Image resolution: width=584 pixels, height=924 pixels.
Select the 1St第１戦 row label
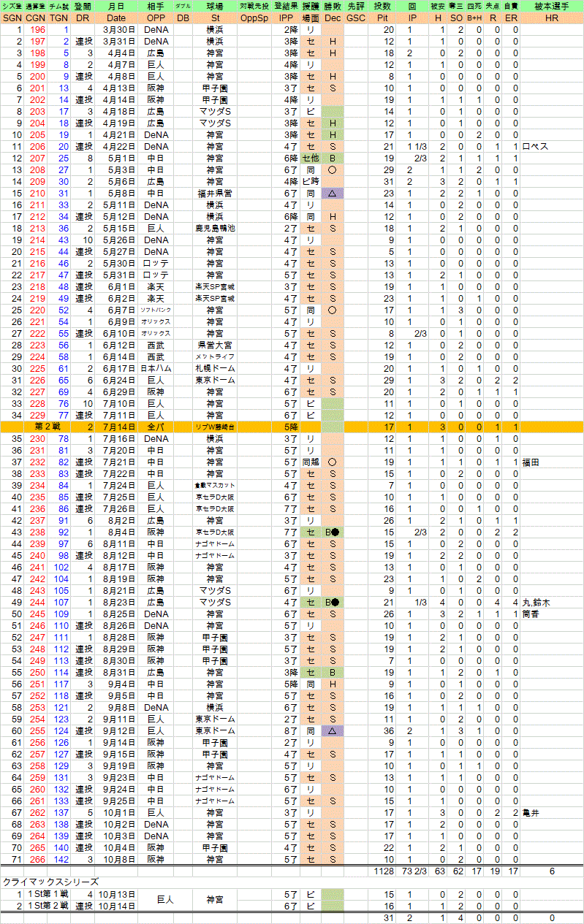[48, 894]
